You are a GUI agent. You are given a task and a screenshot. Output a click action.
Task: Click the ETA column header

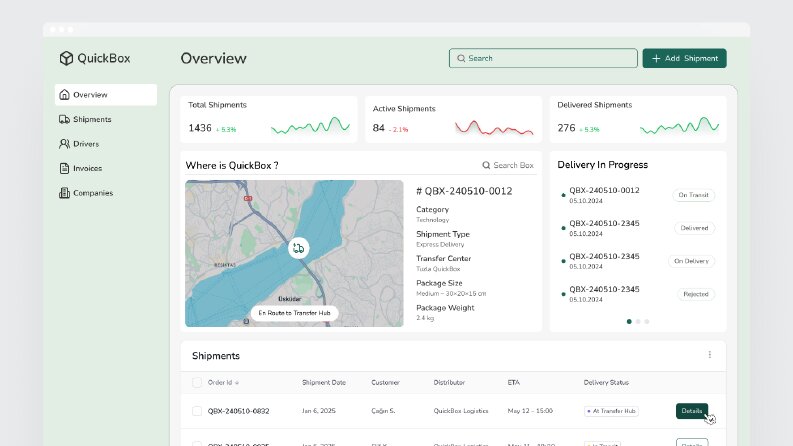[514, 383]
